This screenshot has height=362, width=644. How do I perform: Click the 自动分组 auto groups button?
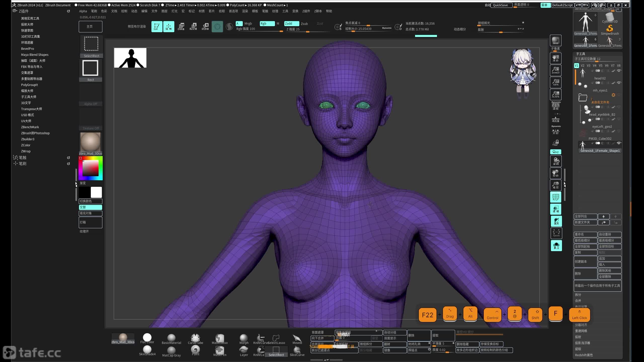(395, 332)
